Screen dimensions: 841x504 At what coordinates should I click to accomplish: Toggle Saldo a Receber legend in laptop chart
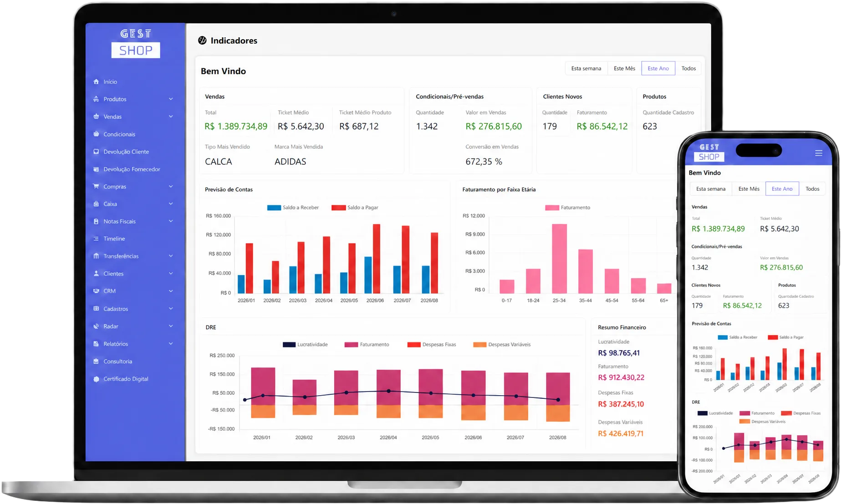click(293, 208)
